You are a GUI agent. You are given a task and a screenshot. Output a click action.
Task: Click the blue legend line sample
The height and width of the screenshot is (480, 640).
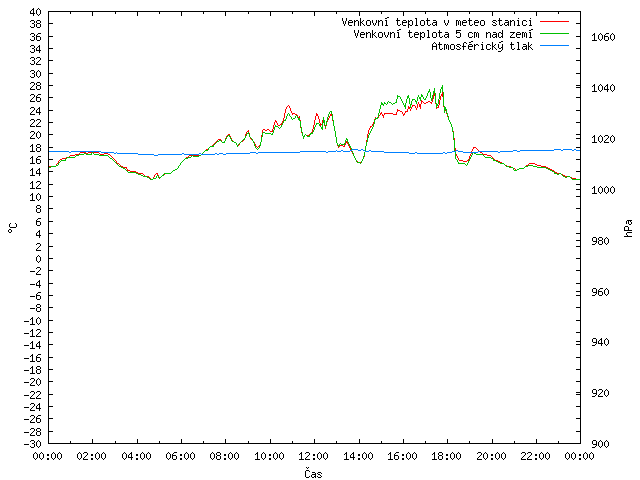pyautogui.click(x=554, y=46)
